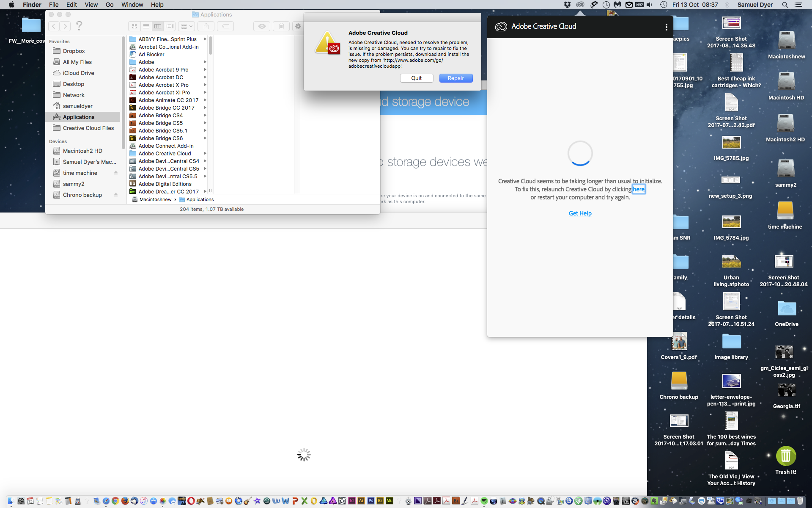
Task: Open the Window menu
Action: [x=132, y=5]
